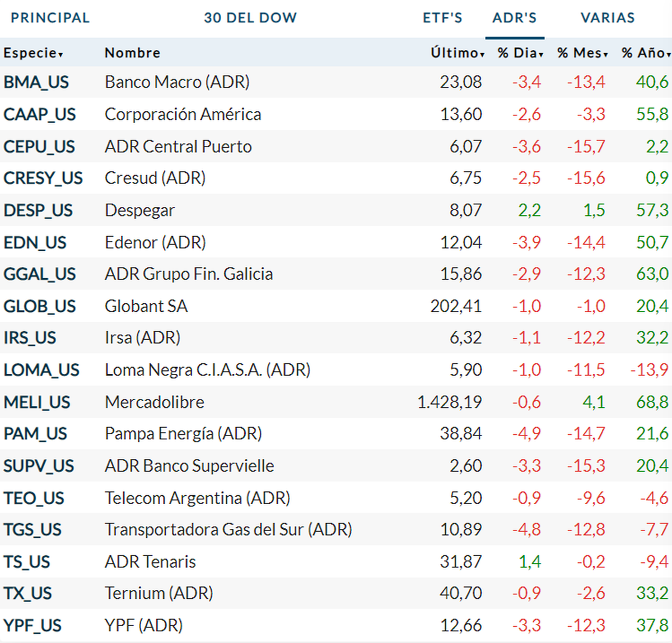Viewport: 672px width, 643px height.
Task: Select the Pampa Energía (ADR) row name
Action: click(183, 434)
